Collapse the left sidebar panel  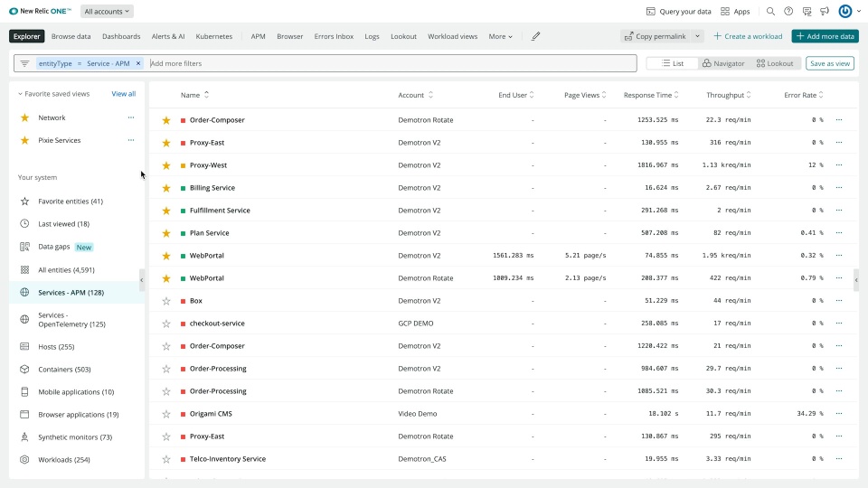[142, 280]
